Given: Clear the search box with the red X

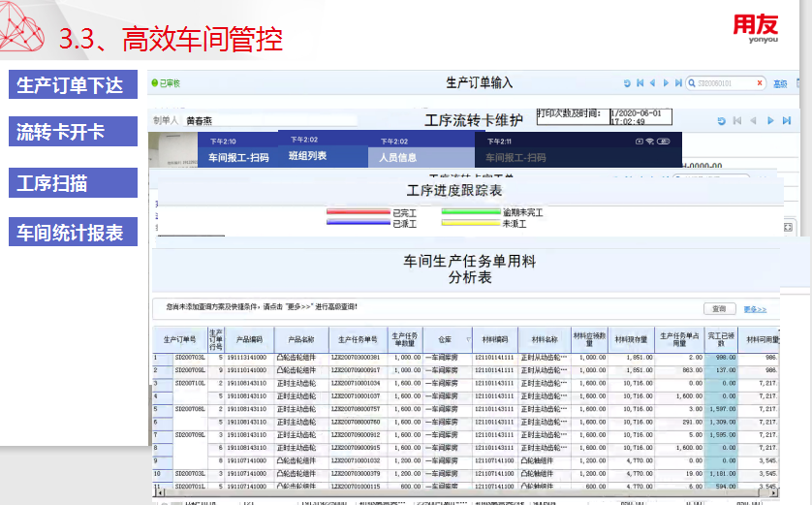Looking at the screenshot, I should (759, 82).
